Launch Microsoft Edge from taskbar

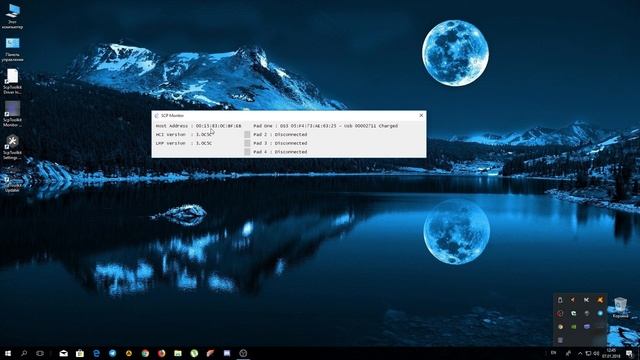pos(96,353)
